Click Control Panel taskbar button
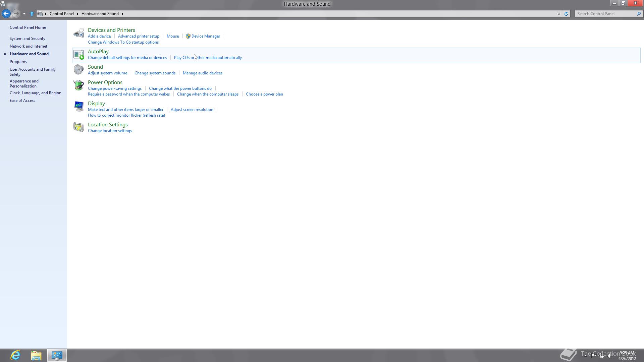 point(57,355)
